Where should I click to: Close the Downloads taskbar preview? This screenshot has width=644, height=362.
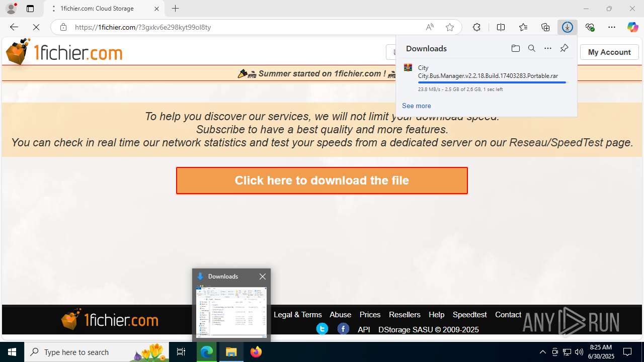tap(262, 277)
